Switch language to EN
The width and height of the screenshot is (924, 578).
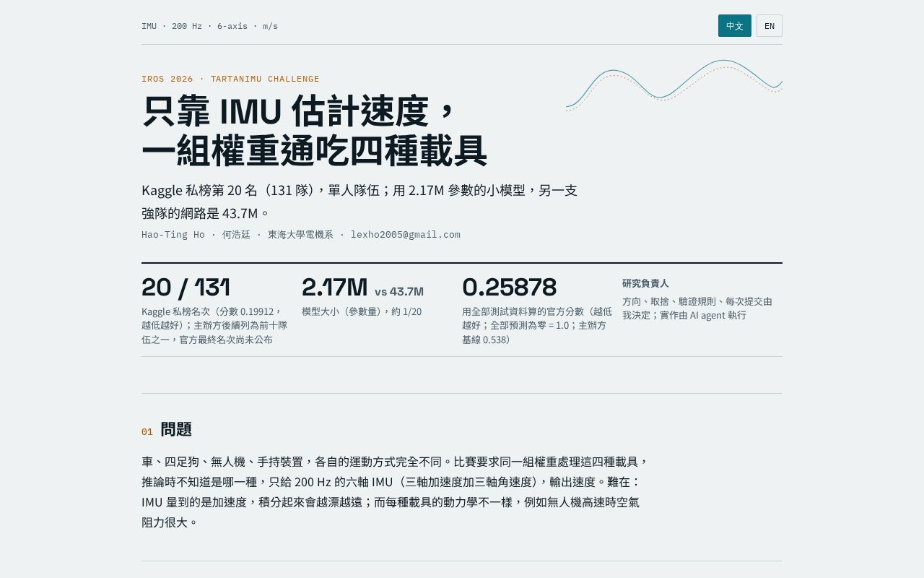click(770, 26)
